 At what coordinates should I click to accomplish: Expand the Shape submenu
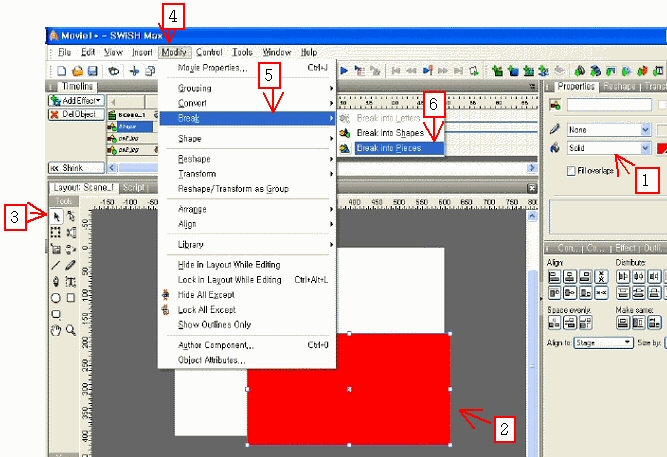[248, 139]
